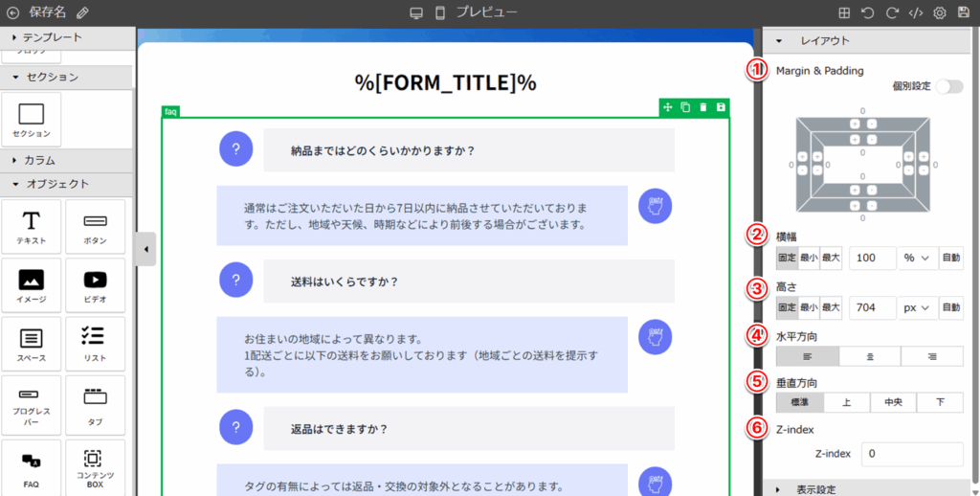
Task: Click the floppy disk save icon
Action: pos(963,13)
